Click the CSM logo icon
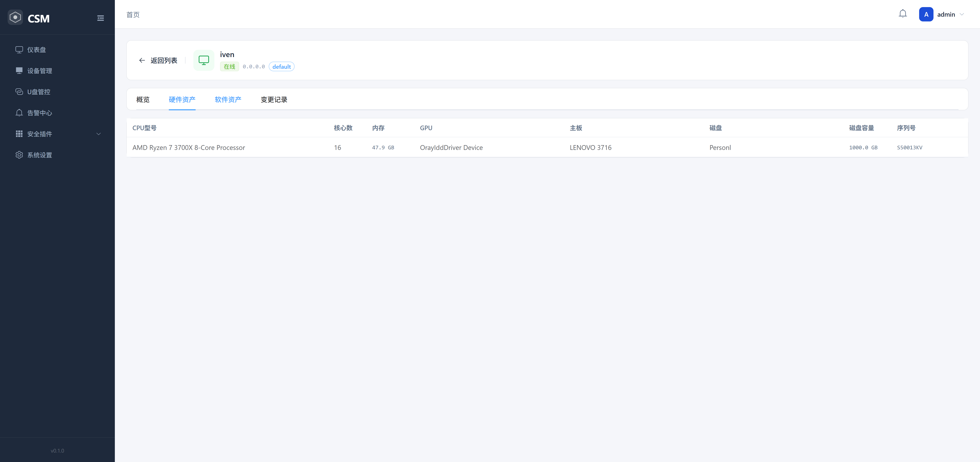 click(x=15, y=17)
